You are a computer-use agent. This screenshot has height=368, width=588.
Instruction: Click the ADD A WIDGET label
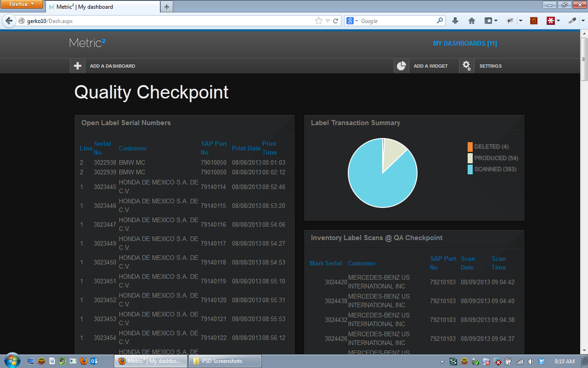[430, 66]
